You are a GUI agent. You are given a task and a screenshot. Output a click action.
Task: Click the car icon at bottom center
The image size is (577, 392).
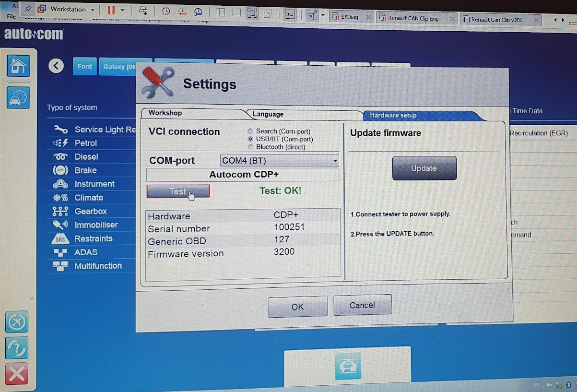[x=347, y=367]
